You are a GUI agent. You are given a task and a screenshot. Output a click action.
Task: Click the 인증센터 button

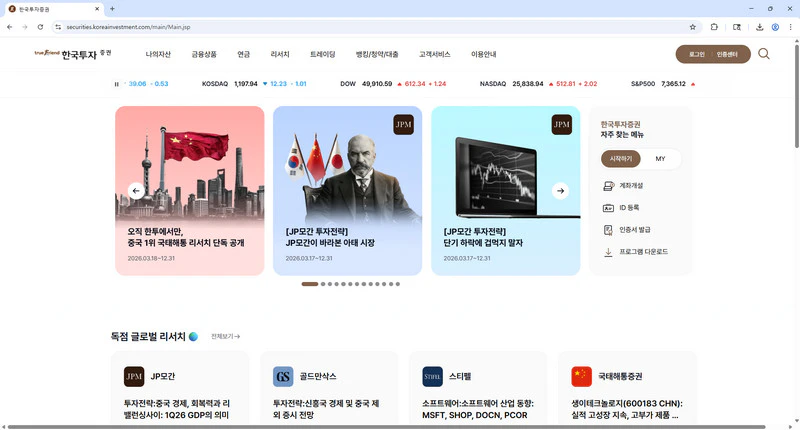[x=727, y=55]
